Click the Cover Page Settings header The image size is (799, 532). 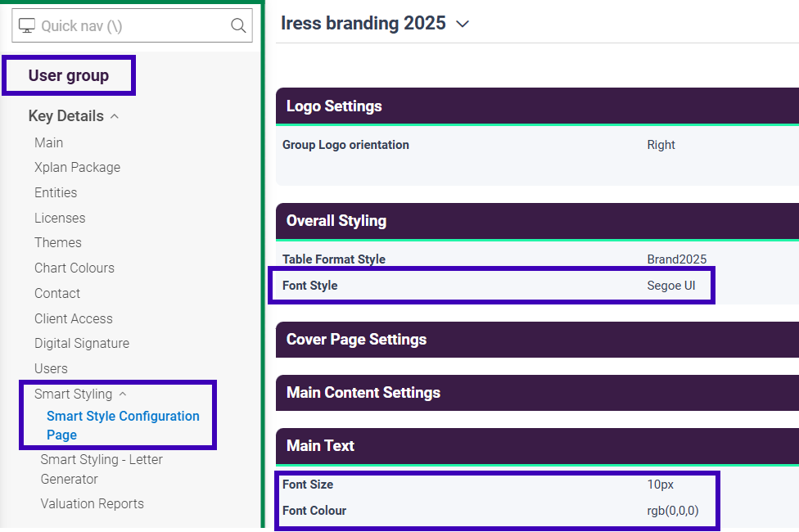pos(356,340)
